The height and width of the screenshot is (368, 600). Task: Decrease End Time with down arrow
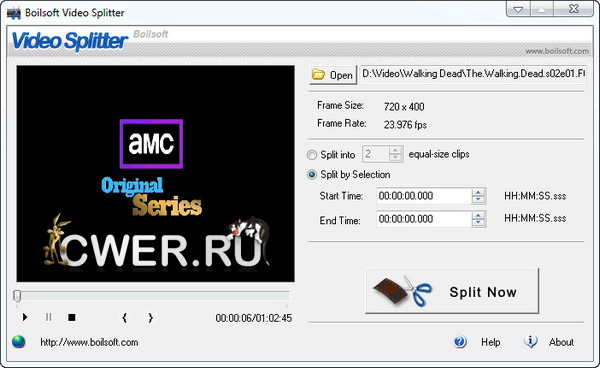[478, 223]
